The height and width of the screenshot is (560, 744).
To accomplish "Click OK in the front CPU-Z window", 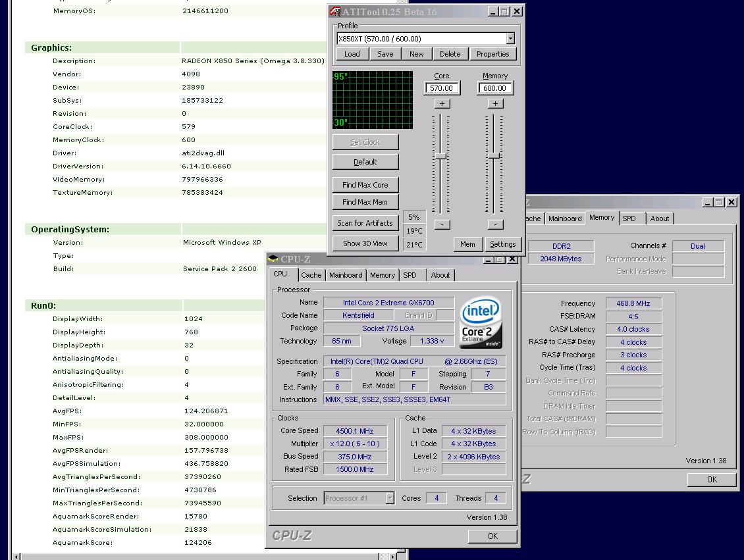I will tap(492, 536).
